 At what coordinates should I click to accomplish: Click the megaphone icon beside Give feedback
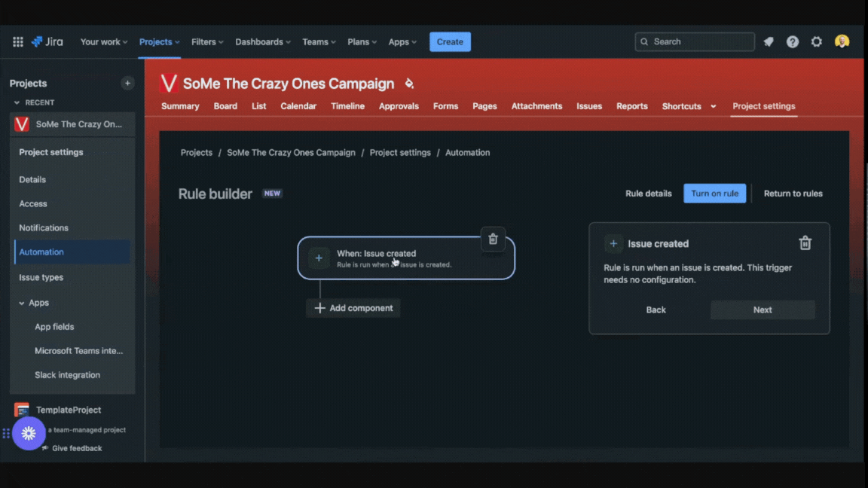tap(45, 448)
